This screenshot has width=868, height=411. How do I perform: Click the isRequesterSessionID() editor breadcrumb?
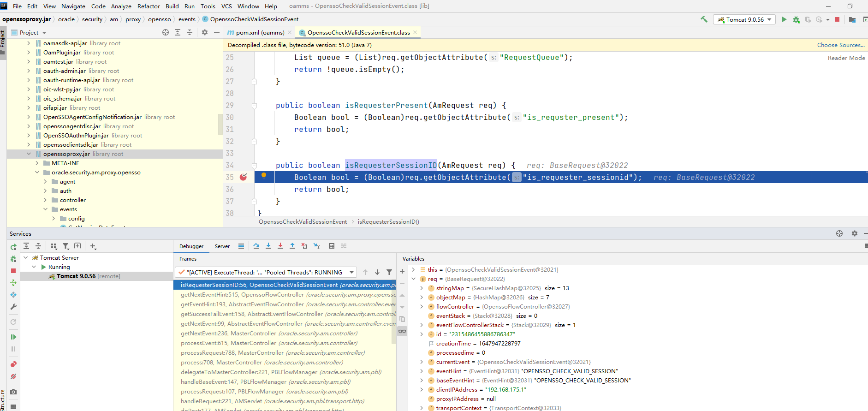[x=388, y=222]
